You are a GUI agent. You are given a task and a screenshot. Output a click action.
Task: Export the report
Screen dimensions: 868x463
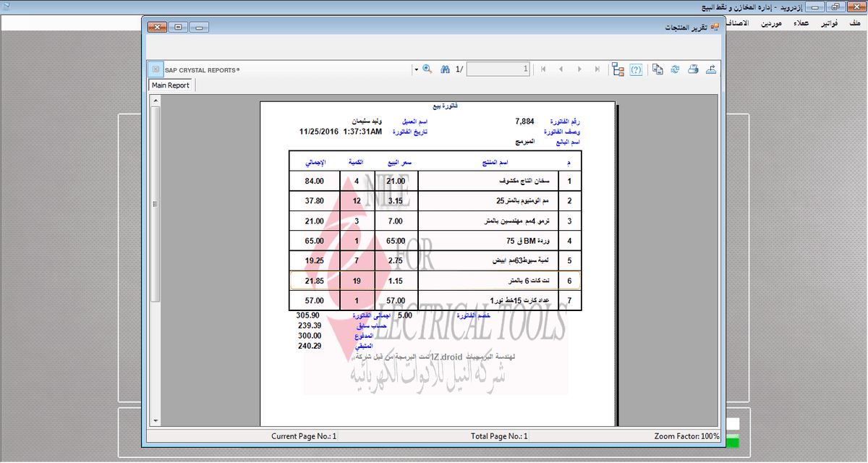tap(711, 69)
